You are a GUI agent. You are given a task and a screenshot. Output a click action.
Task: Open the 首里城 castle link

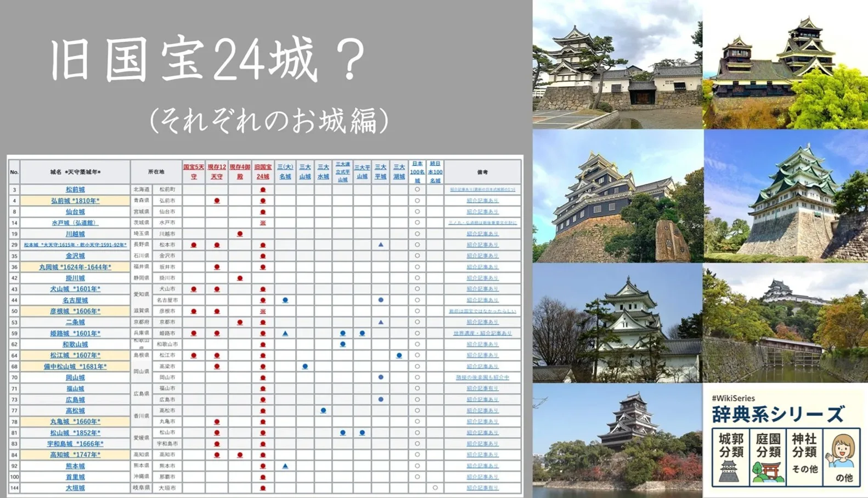75,477
